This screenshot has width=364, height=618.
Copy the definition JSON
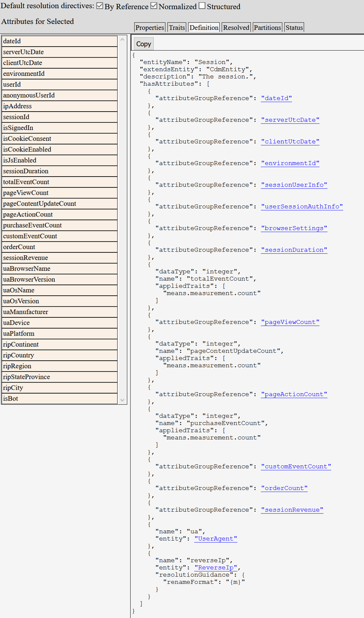(144, 44)
